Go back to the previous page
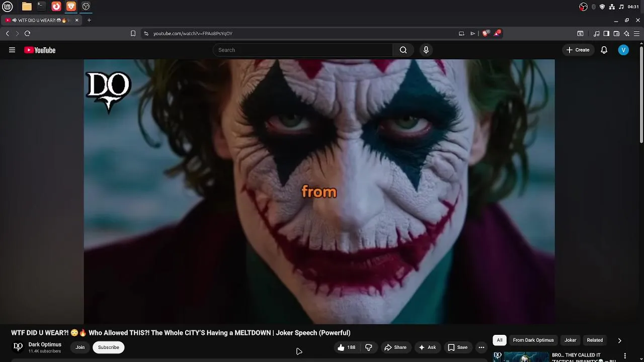This screenshot has height=362, width=644. pyautogui.click(x=7, y=33)
